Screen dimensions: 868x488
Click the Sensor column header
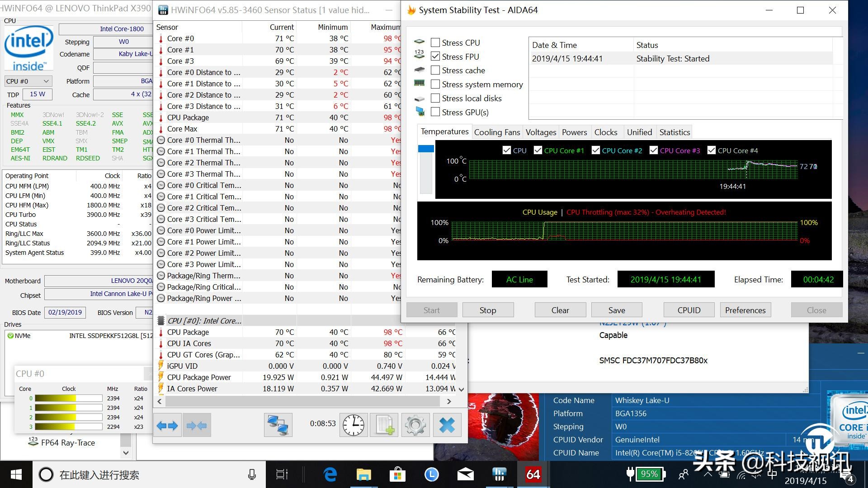[198, 27]
